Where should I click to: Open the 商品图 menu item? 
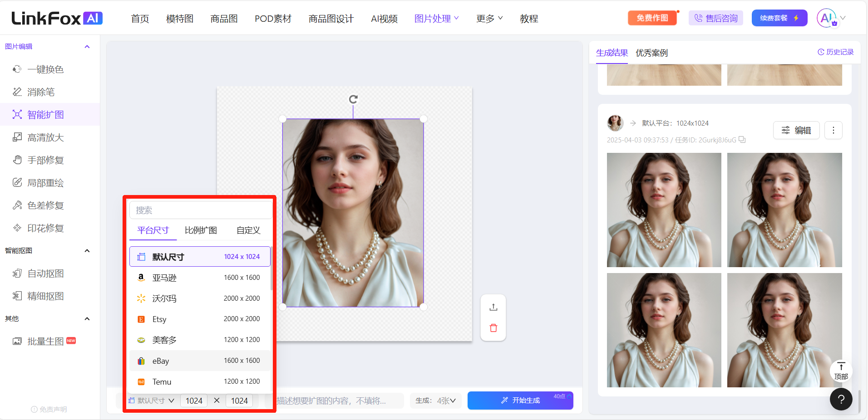coord(224,19)
